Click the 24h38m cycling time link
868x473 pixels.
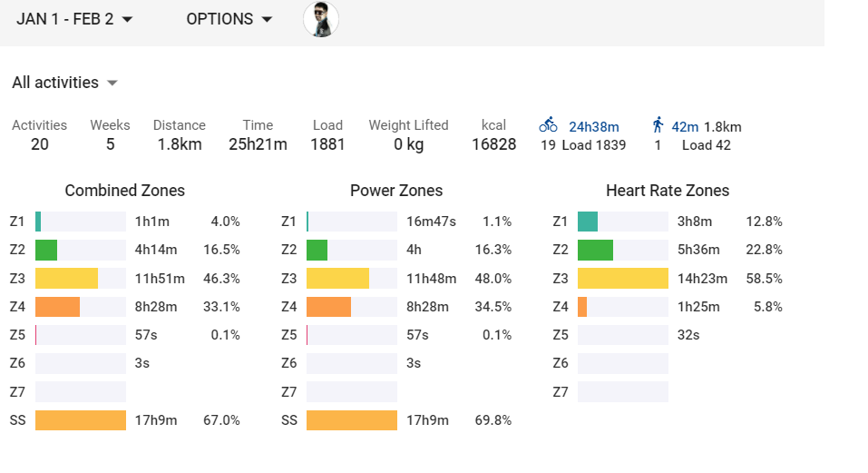[x=593, y=127]
